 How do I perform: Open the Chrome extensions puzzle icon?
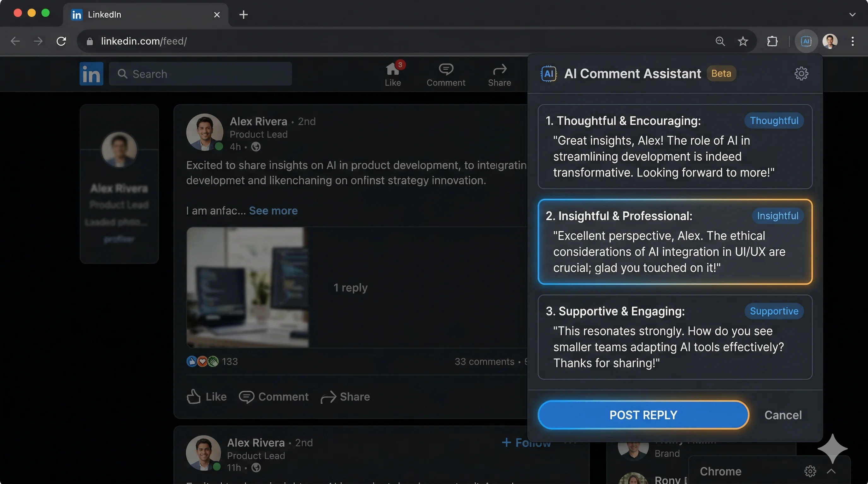pos(772,41)
